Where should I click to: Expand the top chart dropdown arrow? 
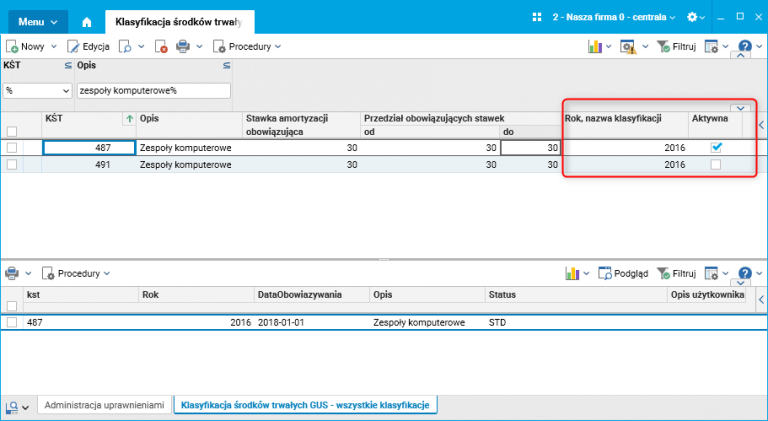[x=609, y=47]
